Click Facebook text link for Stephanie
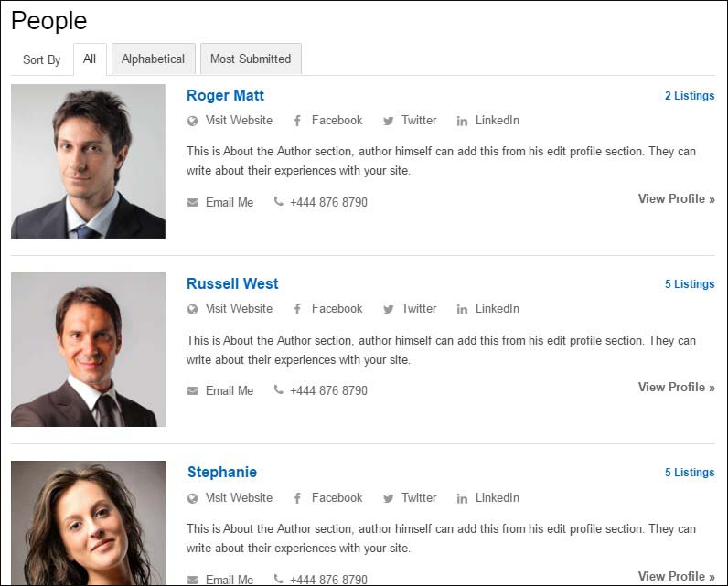 point(337,498)
